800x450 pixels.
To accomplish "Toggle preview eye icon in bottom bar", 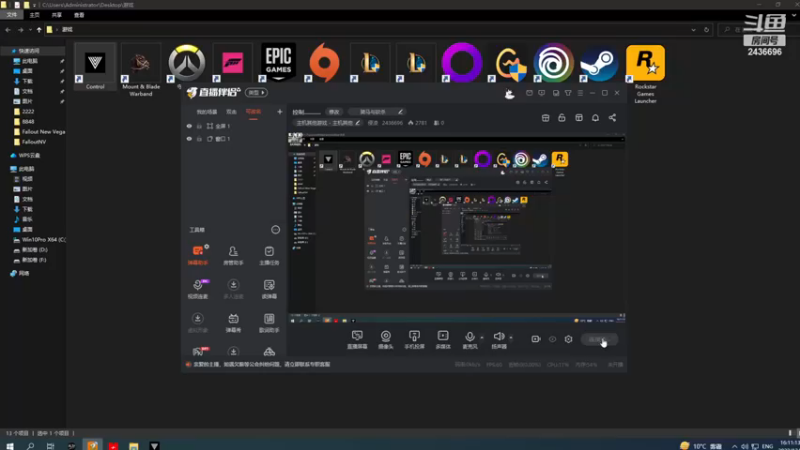I will [553, 339].
